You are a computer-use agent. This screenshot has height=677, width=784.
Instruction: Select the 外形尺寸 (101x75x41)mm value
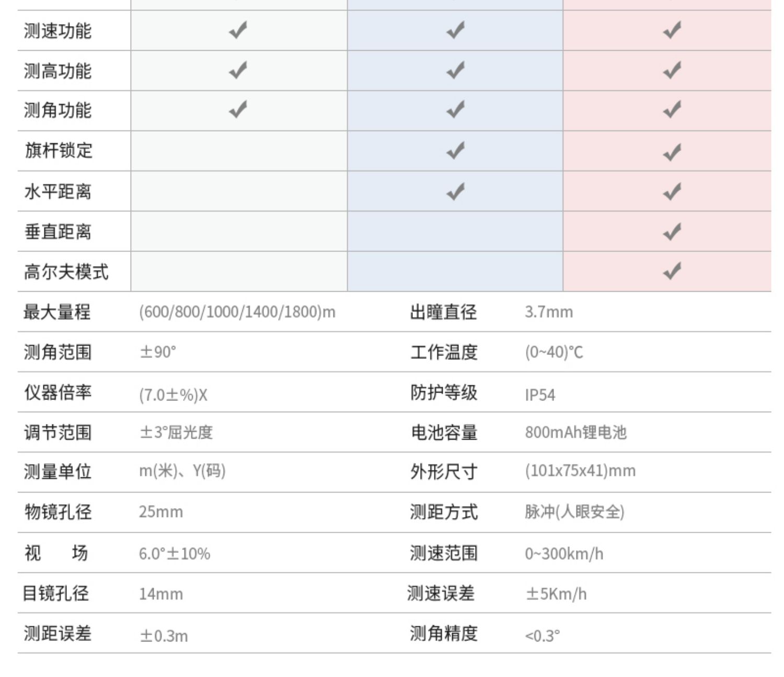580,471
